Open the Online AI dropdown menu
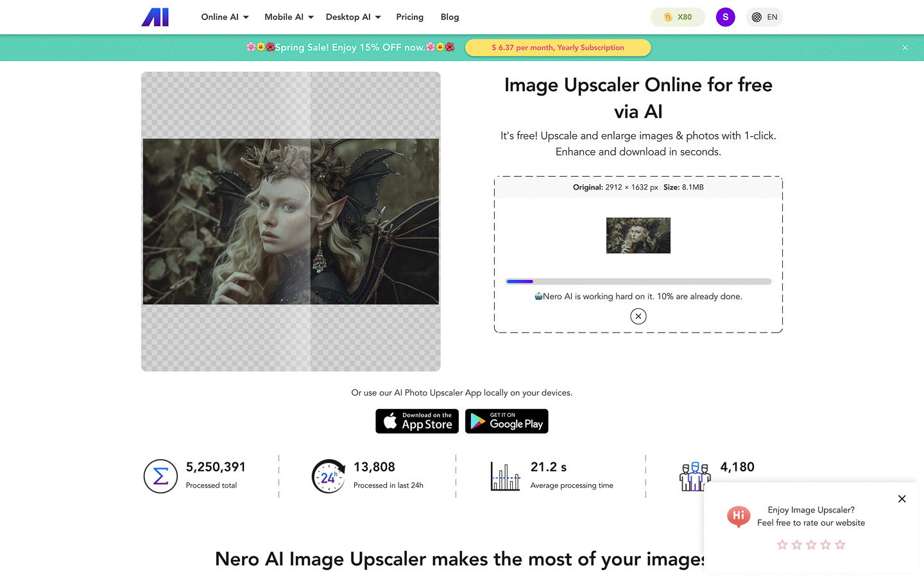Screen dimensions: 924x578 point(225,17)
